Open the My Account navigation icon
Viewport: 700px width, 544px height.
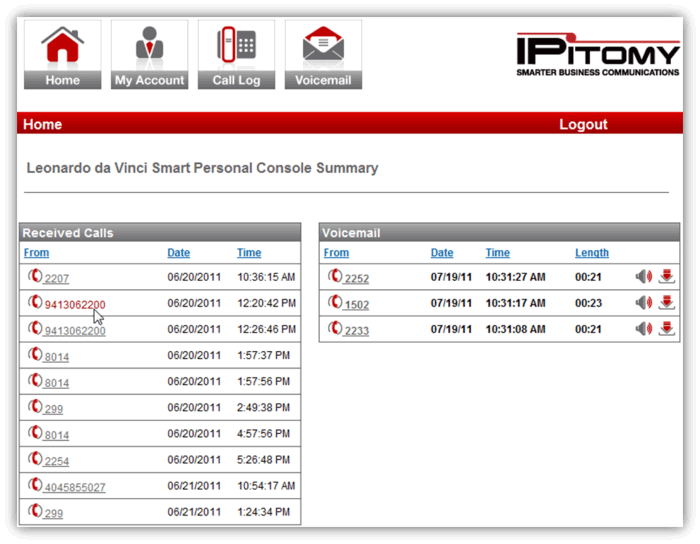(x=150, y=54)
